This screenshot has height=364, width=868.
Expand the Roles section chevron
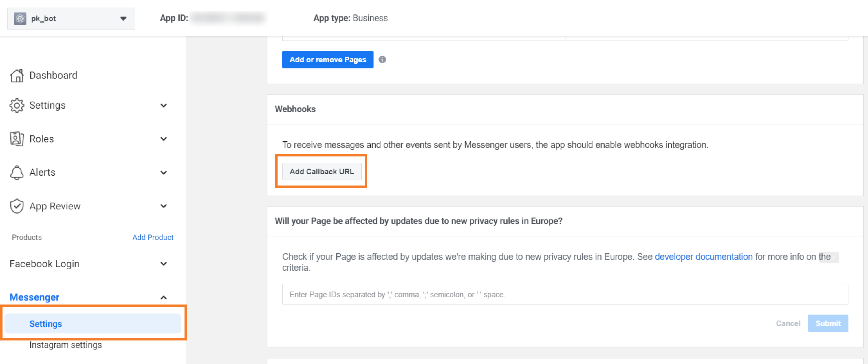164,139
